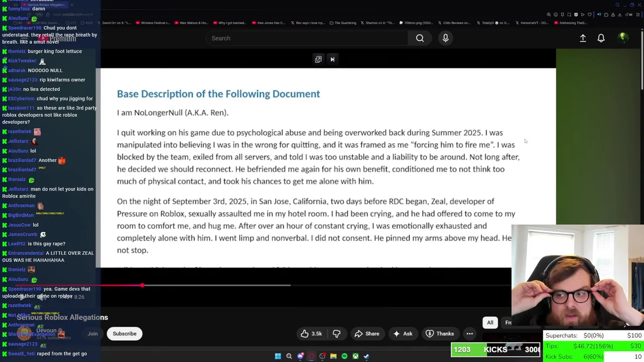Open browser AI toolbar button

click(628, 15)
